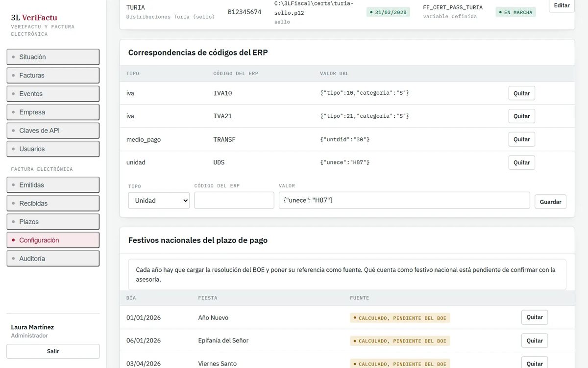Click Quitar on the UDS row
The image size is (588, 368).
click(x=521, y=162)
